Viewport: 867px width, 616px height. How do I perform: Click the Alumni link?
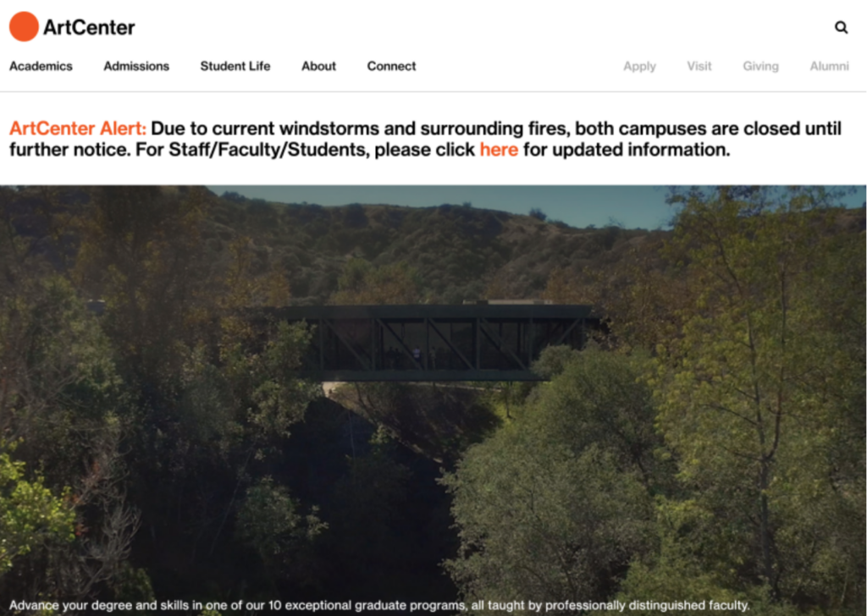tap(830, 66)
